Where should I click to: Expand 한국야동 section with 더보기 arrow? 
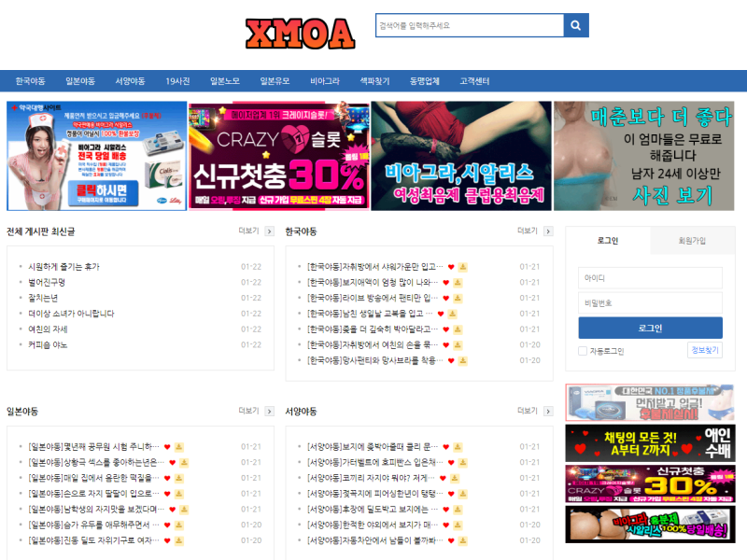pyautogui.click(x=549, y=231)
